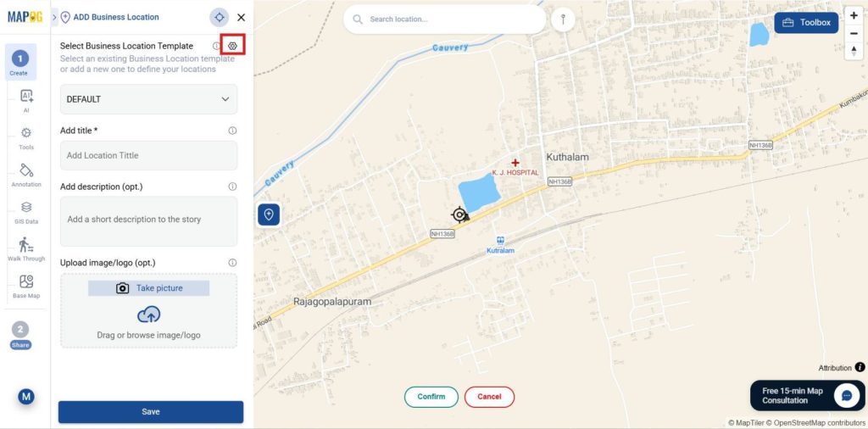Click the description text area
This screenshot has width=868, height=429.
149,221
